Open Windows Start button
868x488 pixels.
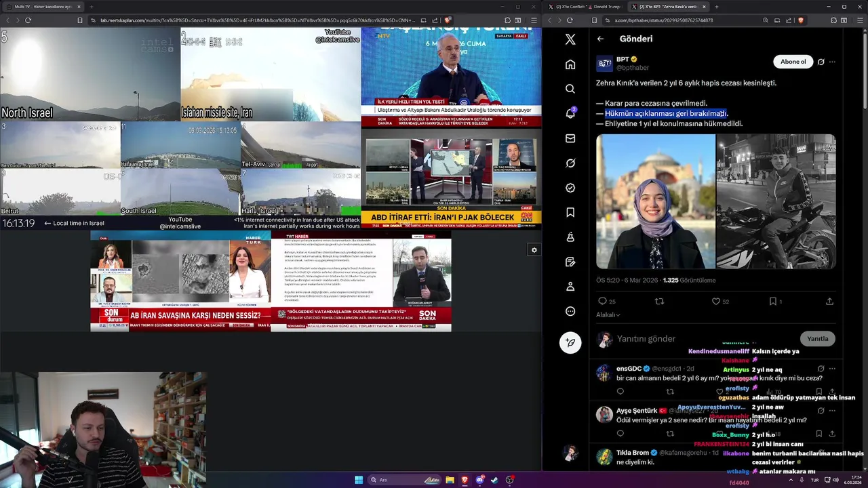[x=359, y=480]
